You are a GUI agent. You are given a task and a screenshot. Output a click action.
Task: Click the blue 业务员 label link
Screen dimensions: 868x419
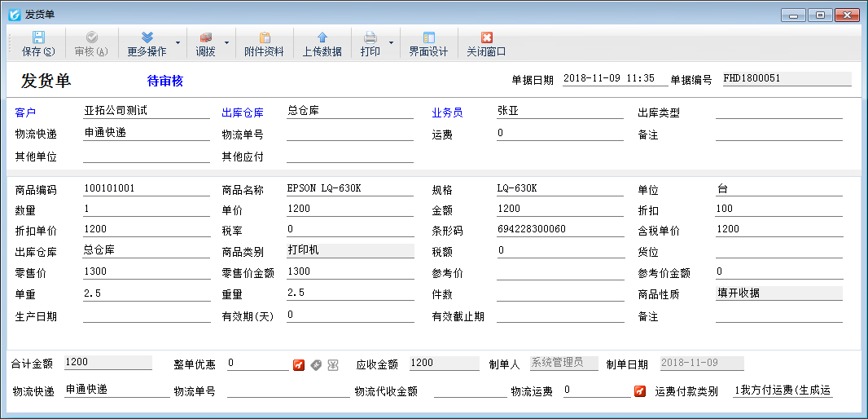tap(447, 112)
